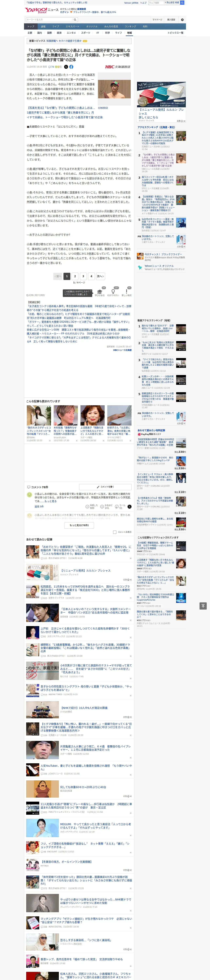Select the エキスパート tab
The image size is (210, 980).
[x=72, y=27]
